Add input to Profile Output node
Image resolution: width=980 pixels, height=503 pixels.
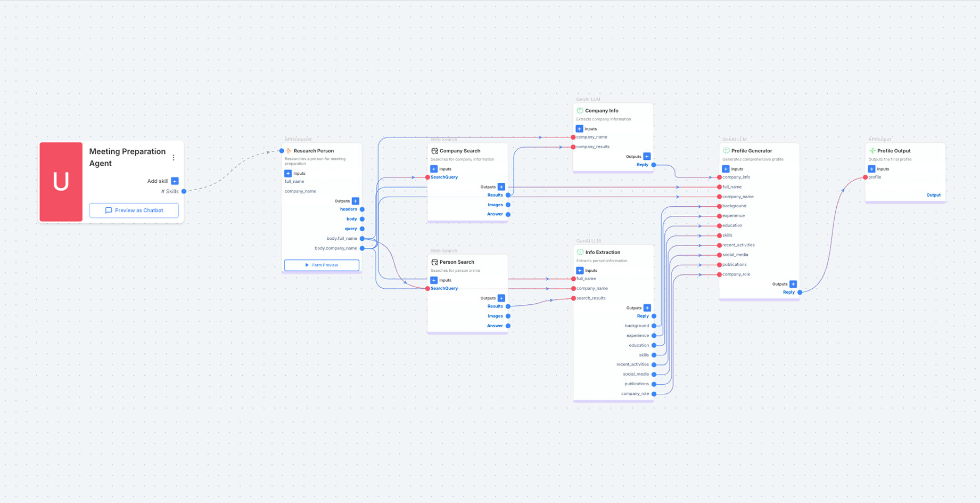(871, 169)
